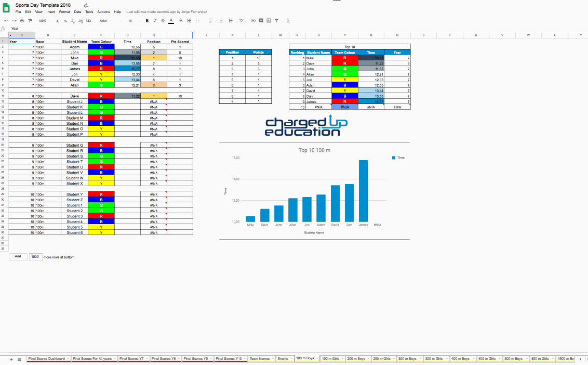Image resolution: width=588 pixels, height=365 pixels.
Task: Open the Format menu
Action: point(64,12)
